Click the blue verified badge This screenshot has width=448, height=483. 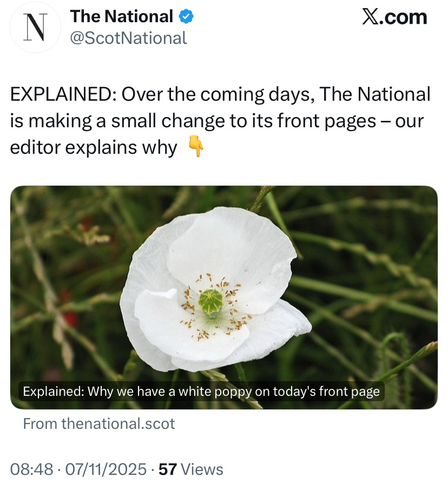click(186, 17)
